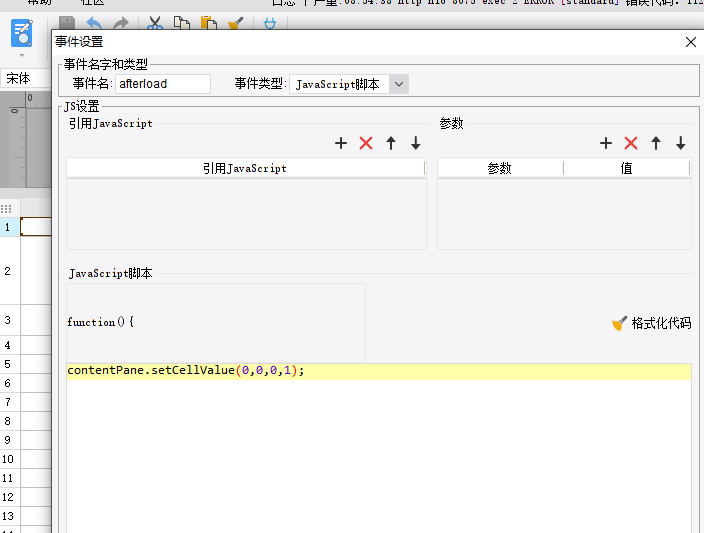The height and width of the screenshot is (533, 704).
Task: Click the redo arrow in main toolbar
Action: point(120,23)
